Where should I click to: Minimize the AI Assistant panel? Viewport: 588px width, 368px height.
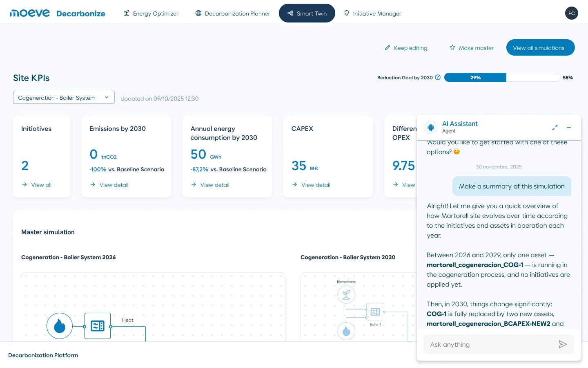coord(568,128)
